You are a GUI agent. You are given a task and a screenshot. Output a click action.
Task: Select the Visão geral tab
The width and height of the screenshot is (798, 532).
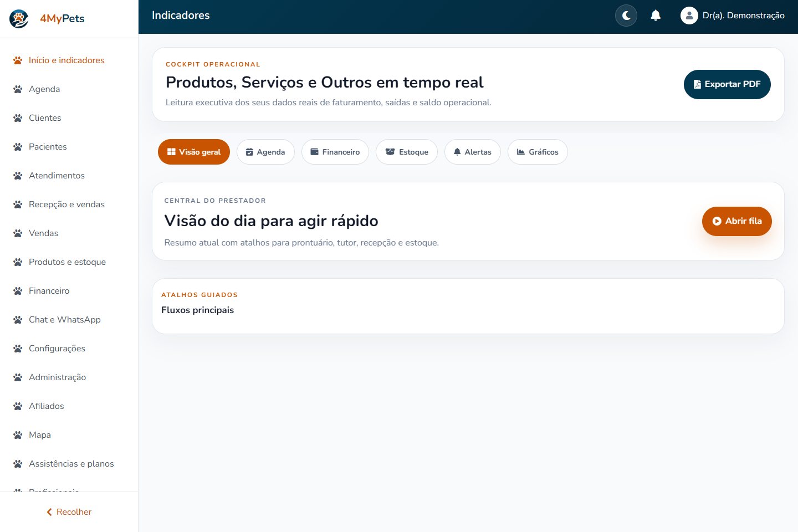coord(194,152)
